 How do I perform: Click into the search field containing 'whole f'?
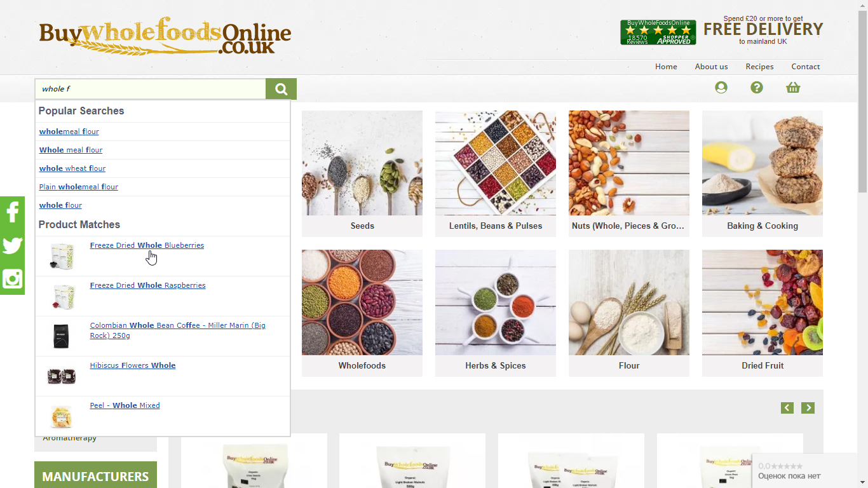(x=150, y=89)
